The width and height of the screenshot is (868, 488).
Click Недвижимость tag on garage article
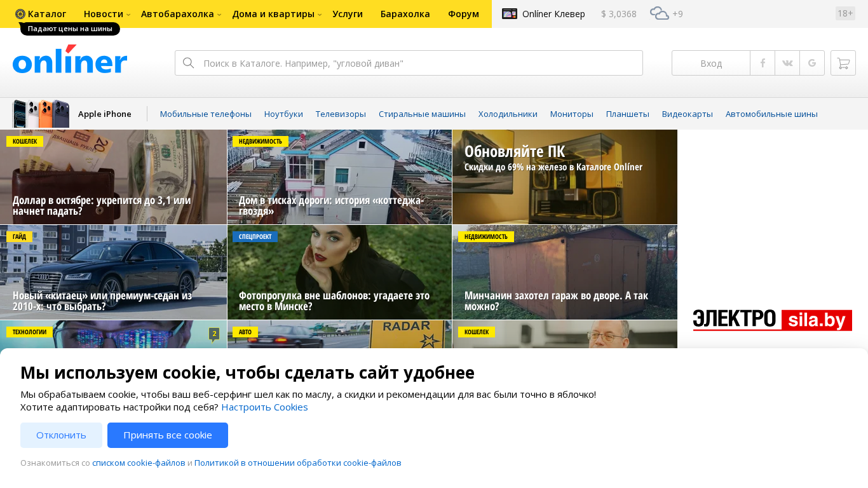point(486,236)
